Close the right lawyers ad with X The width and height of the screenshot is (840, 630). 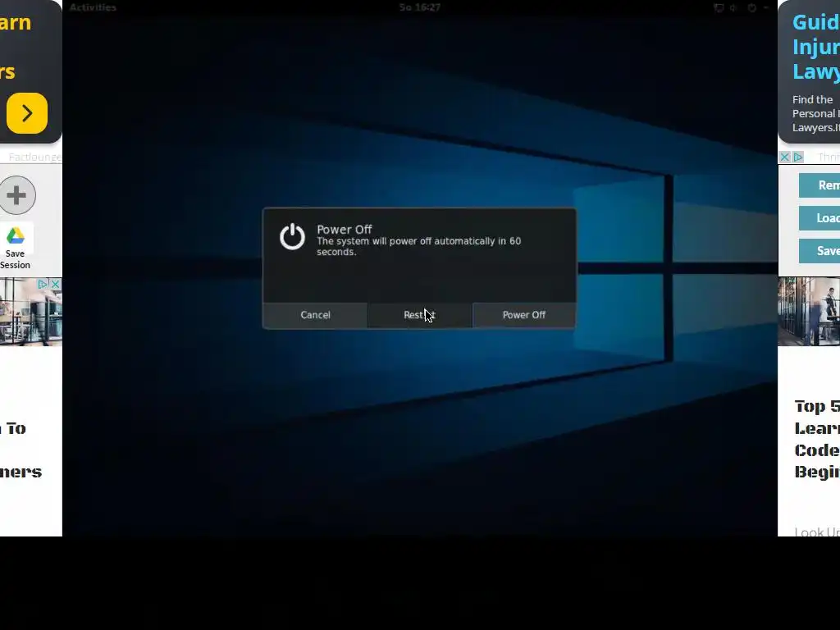coord(785,157)
